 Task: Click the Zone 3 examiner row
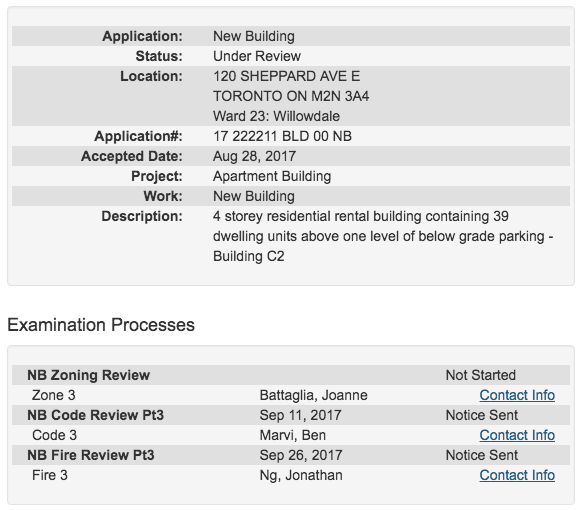[291, 395]
